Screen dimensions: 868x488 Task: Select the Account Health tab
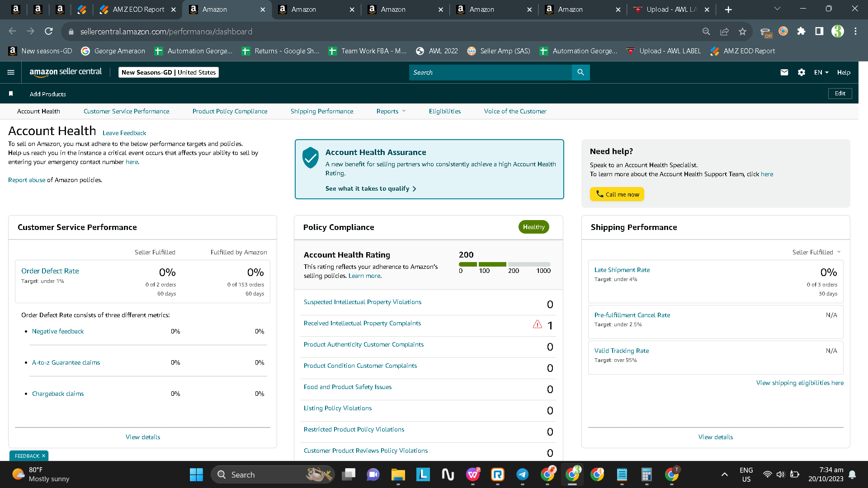pyautogui.click(x=38, y=111)
